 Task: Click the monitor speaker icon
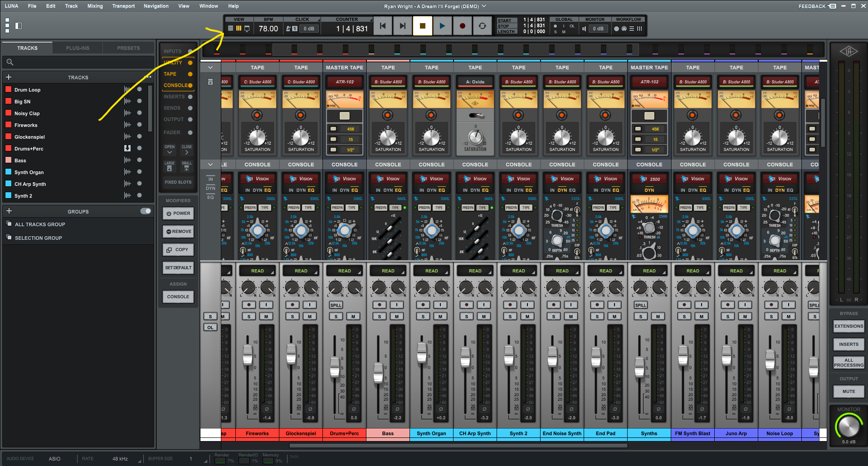click(584, 29)
